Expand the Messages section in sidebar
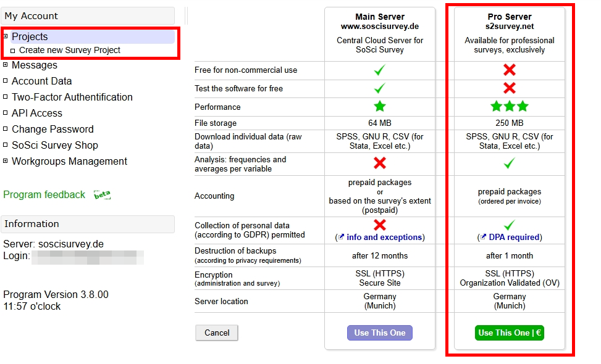This screenshot has width=601, height=364. click(x=6, y=64)
